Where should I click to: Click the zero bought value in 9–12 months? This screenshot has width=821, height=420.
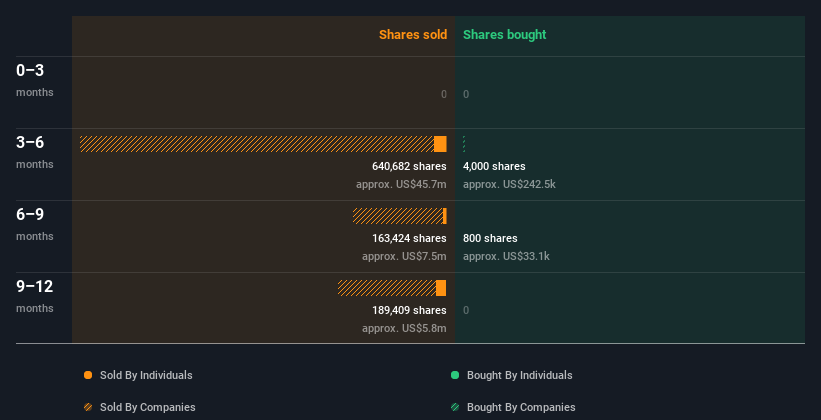click(x=466, y=310)
